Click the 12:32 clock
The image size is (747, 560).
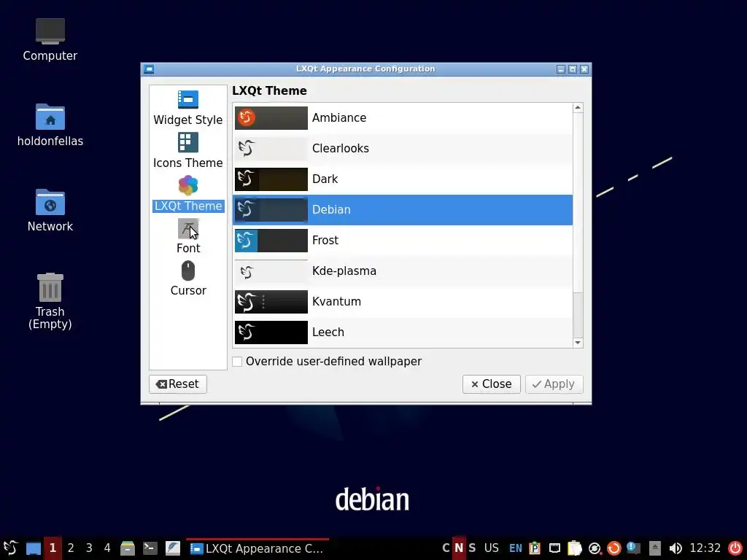(705, 548)
